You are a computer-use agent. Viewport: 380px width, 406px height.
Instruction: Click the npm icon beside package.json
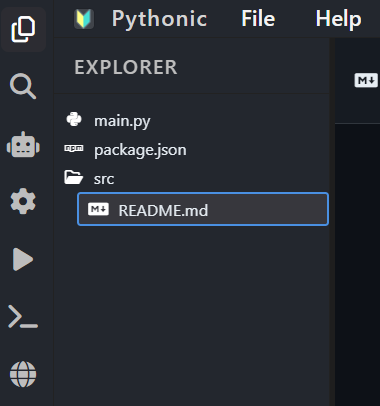74,148
